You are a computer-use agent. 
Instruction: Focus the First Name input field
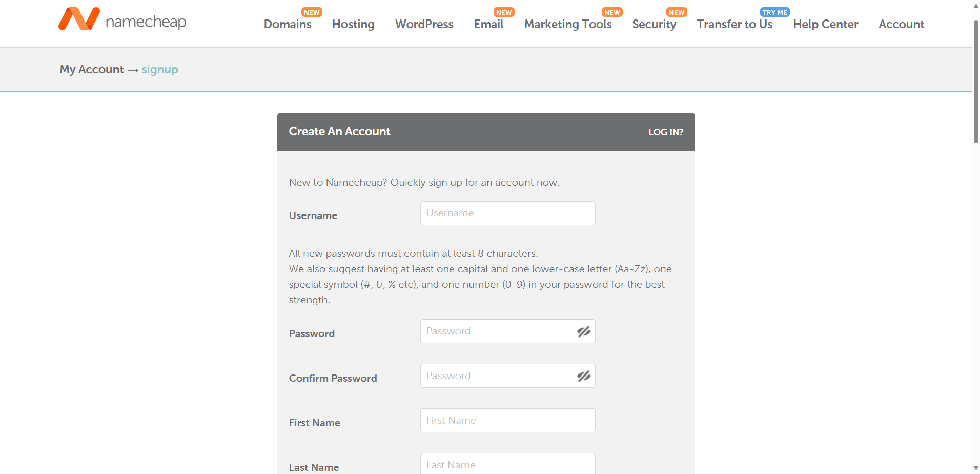click(x=507, y=421)
